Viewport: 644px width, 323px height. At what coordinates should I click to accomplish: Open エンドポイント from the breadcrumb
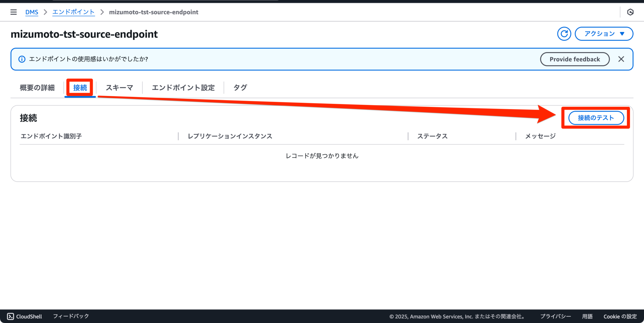[x=73, y=12]
